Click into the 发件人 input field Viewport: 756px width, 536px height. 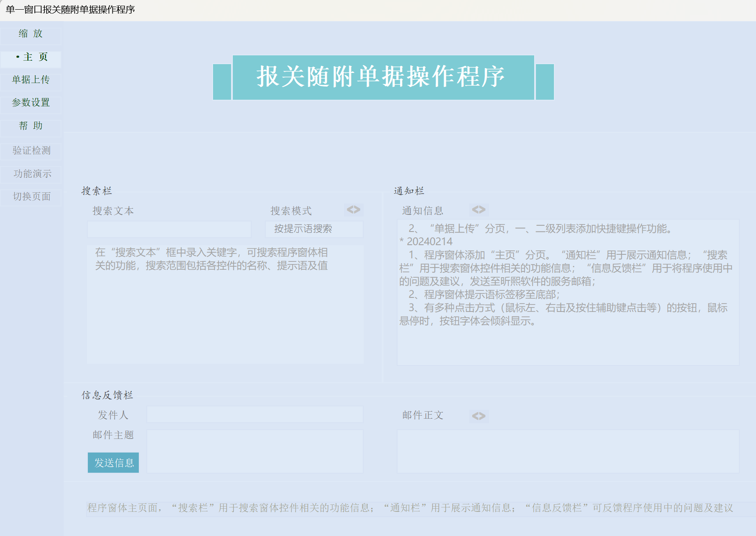point(255,414)
